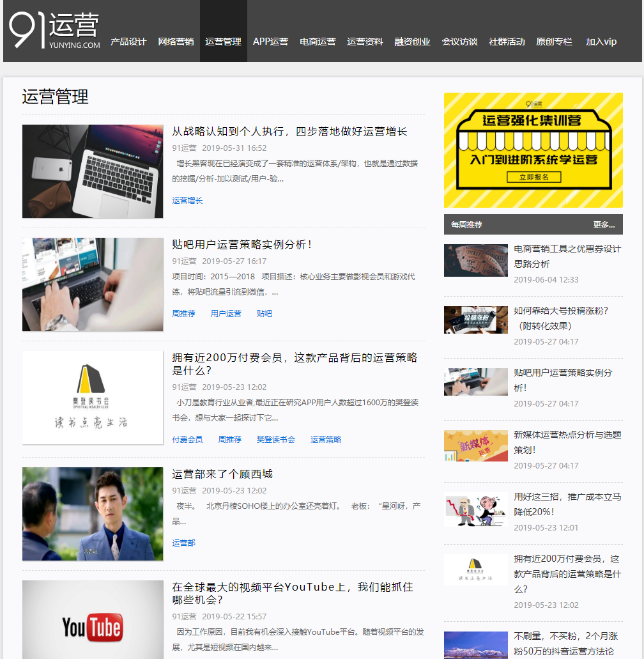The width and height of the screenshot is (644, 659).
Task: Open sidebar article 新媒体运营热点分析与选题策划
Action: 567,442
